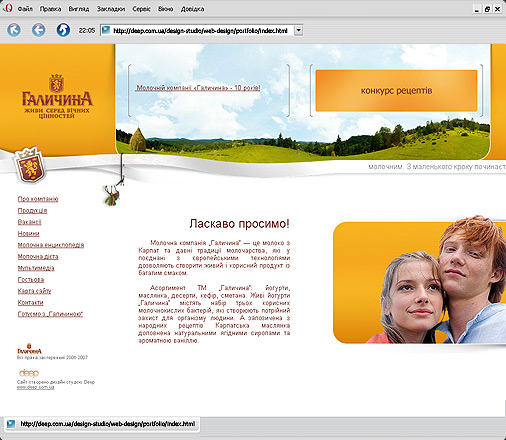Click the deep studio logo
Screen dimensions: 506x440
(29, 373)
